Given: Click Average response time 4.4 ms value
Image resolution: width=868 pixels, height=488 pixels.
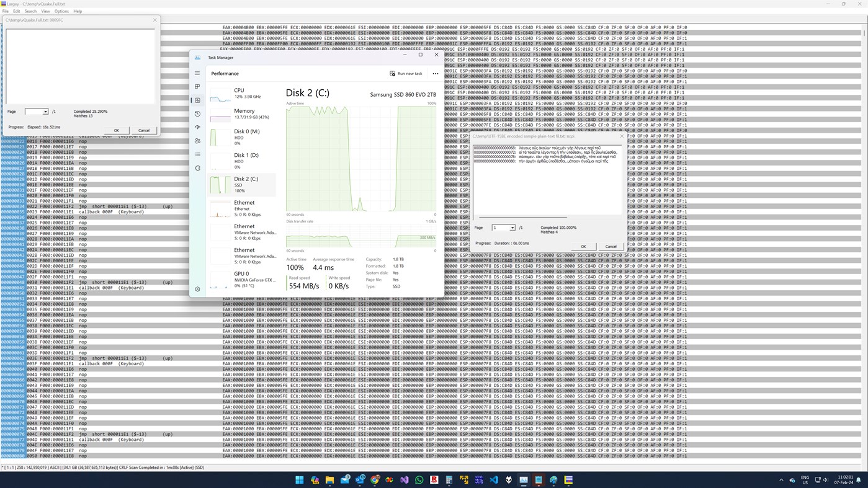Looking at the screenshot, I should 323,268.
